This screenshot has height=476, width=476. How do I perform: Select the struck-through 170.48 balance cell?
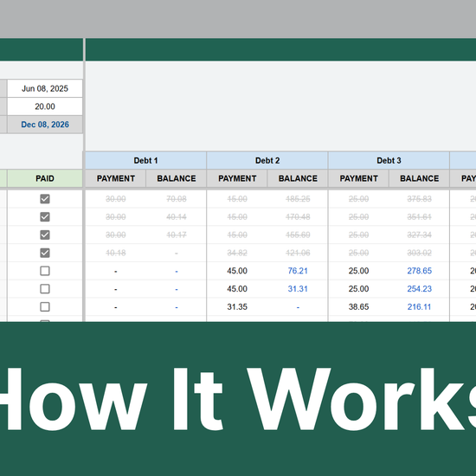click(298, 216)
